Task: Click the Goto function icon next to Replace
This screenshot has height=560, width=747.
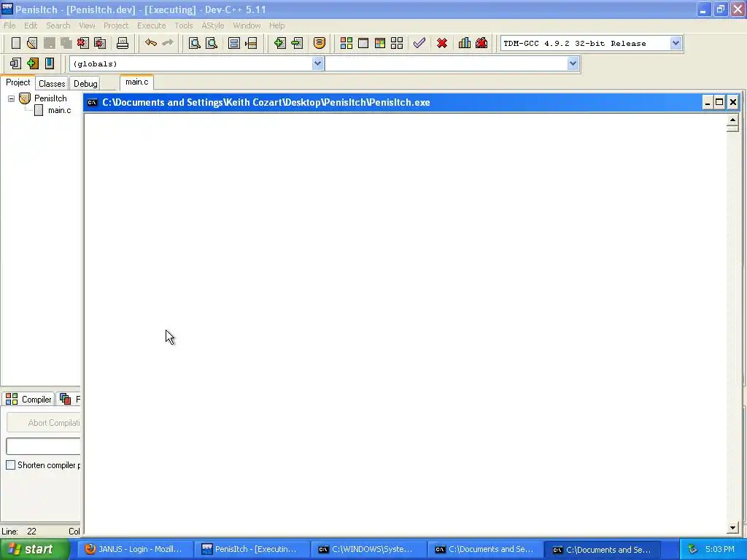Action: coord(234,43)
